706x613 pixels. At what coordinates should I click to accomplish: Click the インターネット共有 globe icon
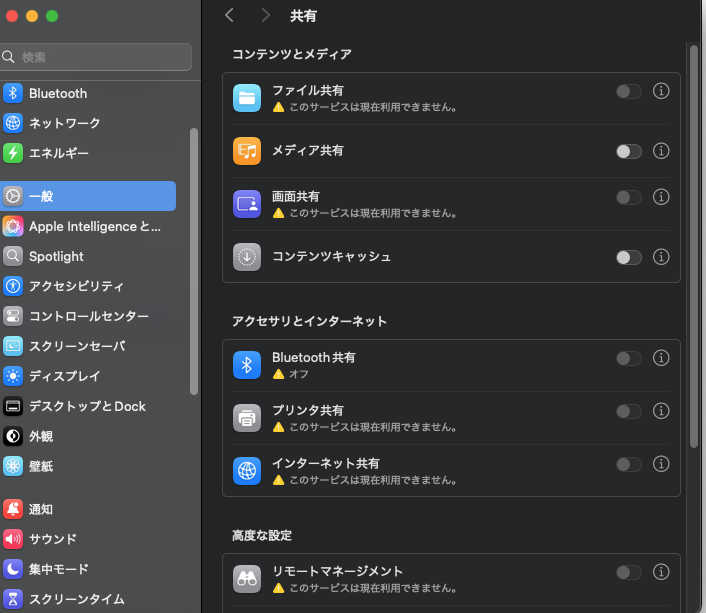point(247,471)
